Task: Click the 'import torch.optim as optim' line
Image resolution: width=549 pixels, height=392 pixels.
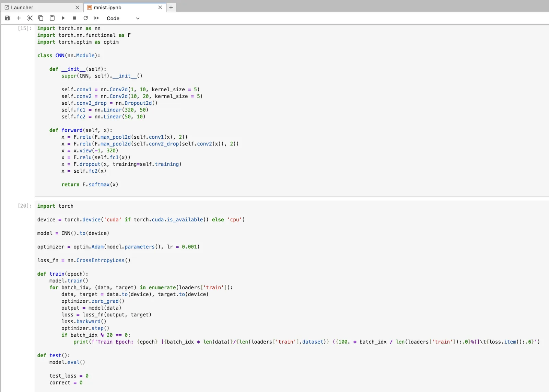Action: [x=78, y=42]
